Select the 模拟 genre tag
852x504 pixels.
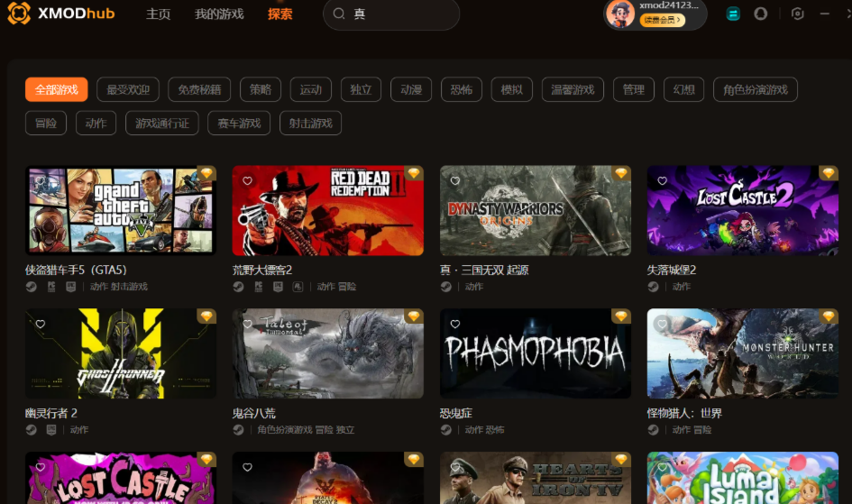(x=512, y=89)
